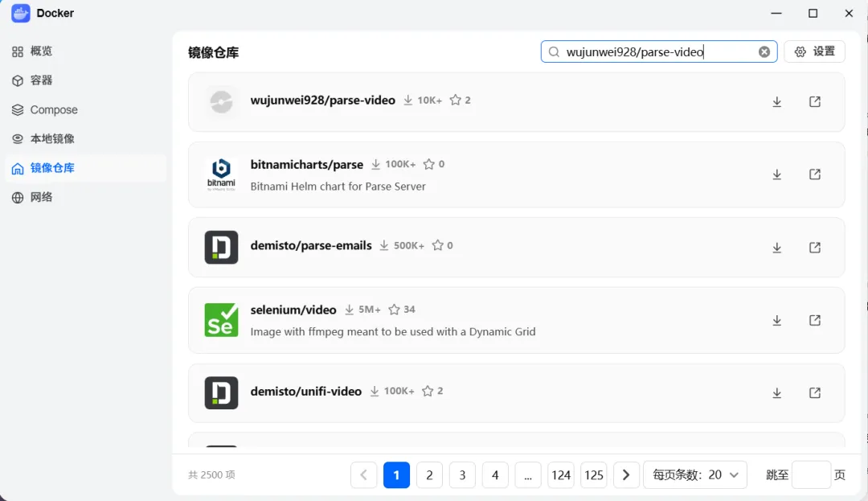Click the Bitnami Helm chart description text
The height and width of the screenshot is (501, 868).
[x=338, y=187]
